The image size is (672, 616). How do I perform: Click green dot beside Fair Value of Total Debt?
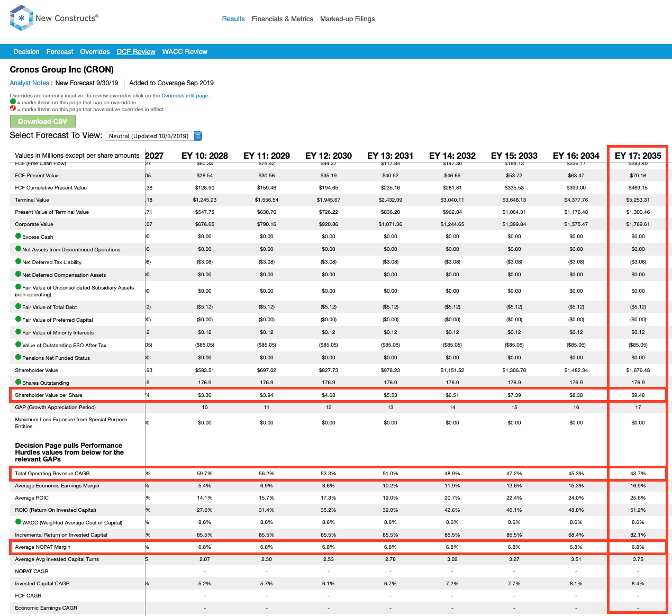coord(18,306)
